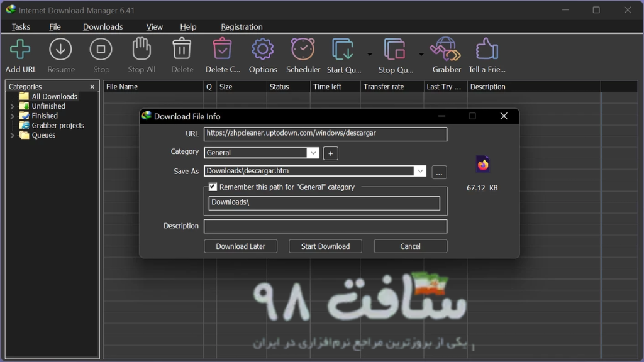Sort by the File Name column header

point(153,87)
